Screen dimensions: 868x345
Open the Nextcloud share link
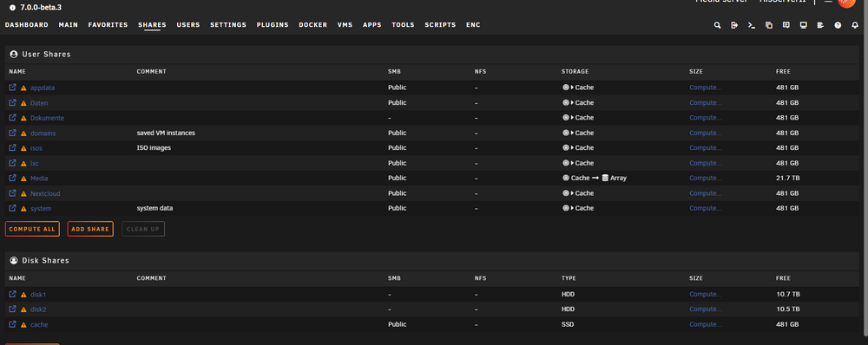pyautogui.click(x=45, y=193)
